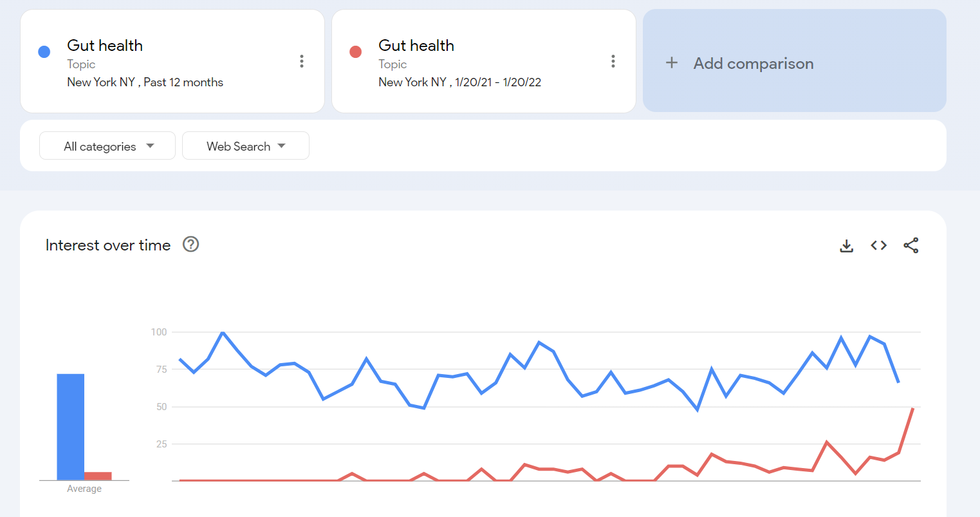
Task: Open embed code for the chart
Action: tap(879, 245)
